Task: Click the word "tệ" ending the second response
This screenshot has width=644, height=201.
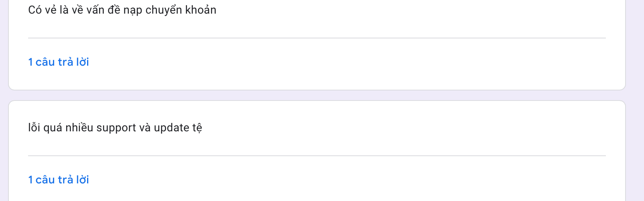Action: tap(197, 128)
